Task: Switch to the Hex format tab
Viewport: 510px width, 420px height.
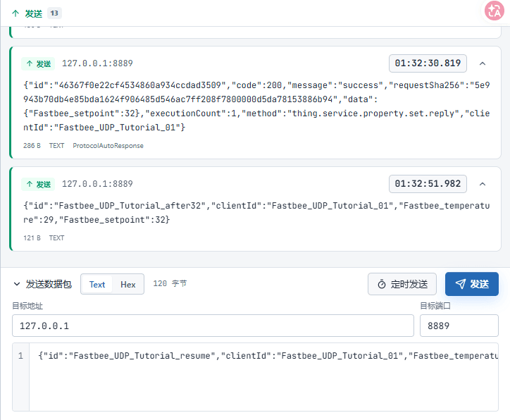Action: click(x=127, y=284)
